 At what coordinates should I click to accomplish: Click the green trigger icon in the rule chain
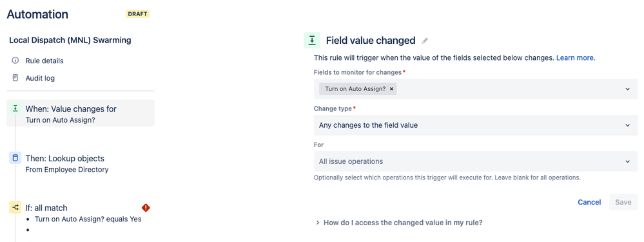click(15, 108)
